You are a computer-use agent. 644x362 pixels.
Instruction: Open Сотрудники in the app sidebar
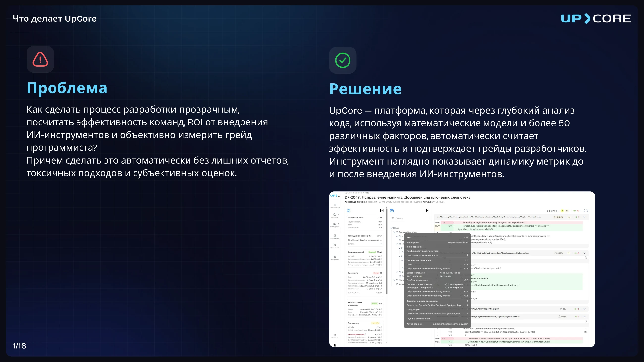335,225
